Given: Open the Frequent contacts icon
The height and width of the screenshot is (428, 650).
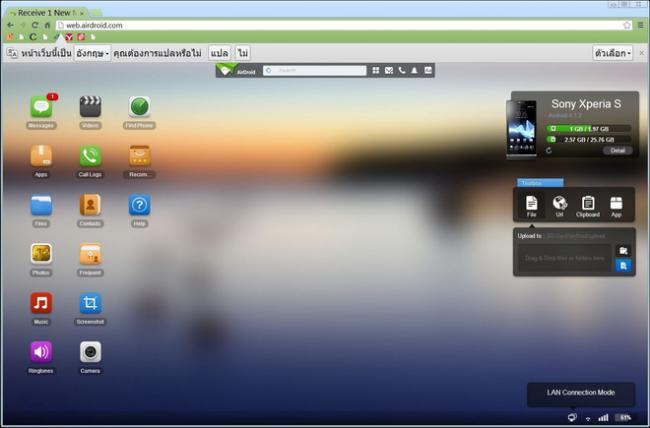Looking at the screenshot, I should [x=90, y=254].
